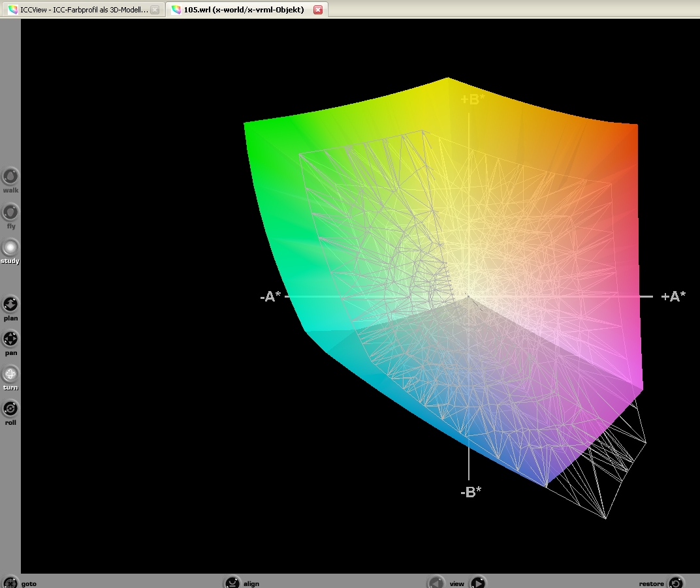Click the +B* axis label

(473, 99)
